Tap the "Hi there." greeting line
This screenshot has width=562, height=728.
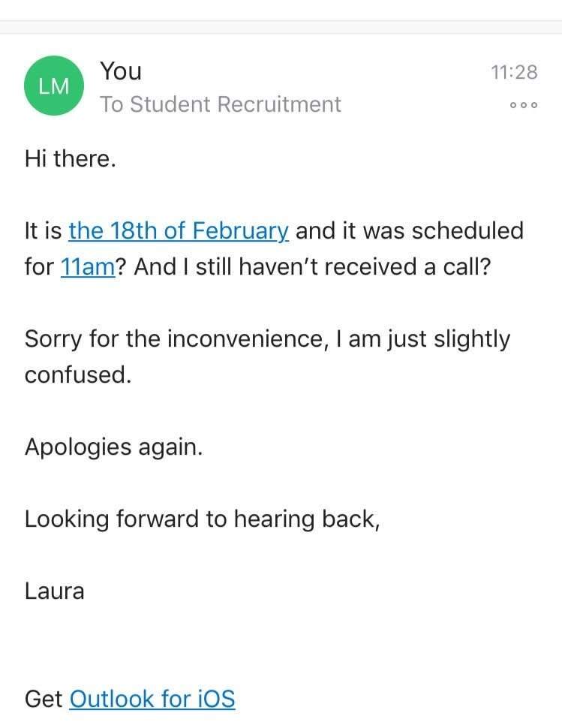coord(71,158)
